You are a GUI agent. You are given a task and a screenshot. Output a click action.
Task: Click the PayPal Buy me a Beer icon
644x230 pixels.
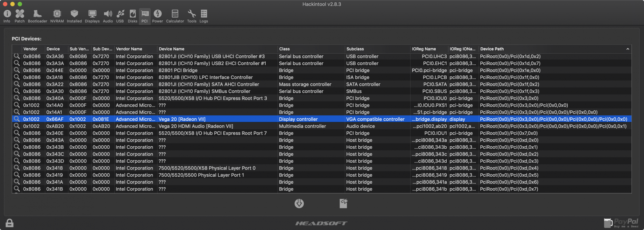click(621, 223)
